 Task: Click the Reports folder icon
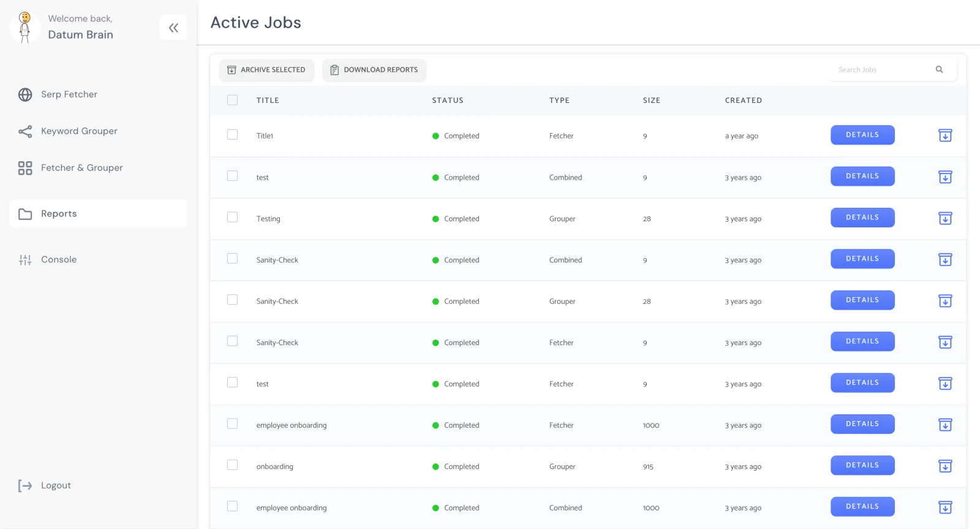click(x=25, y=214)
